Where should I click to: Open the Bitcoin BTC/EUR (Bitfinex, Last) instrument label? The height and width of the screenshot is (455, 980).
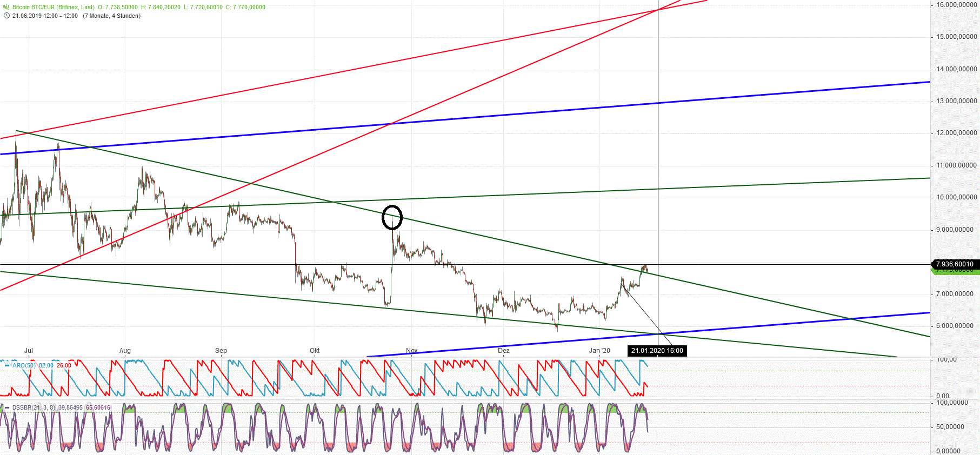tap(54, 8)
